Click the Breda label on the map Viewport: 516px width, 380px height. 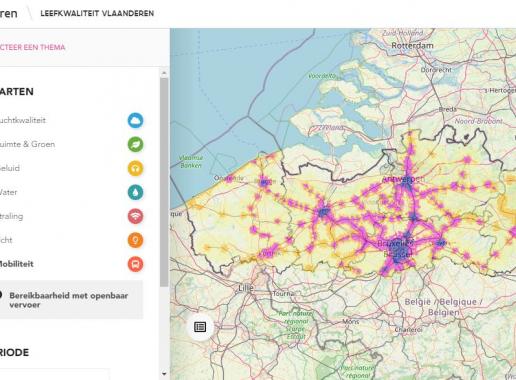pos(448,109)
